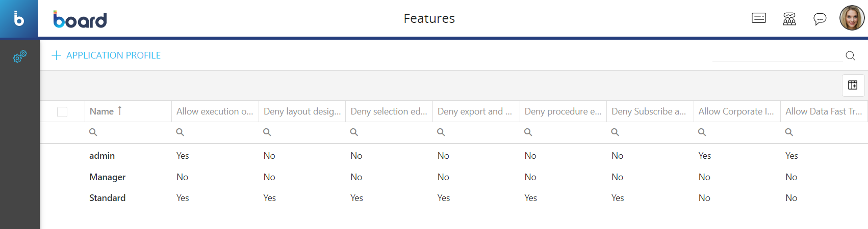
Task: Click the 'Deny export and ...' column header
Action: click(x=475, y=111)
